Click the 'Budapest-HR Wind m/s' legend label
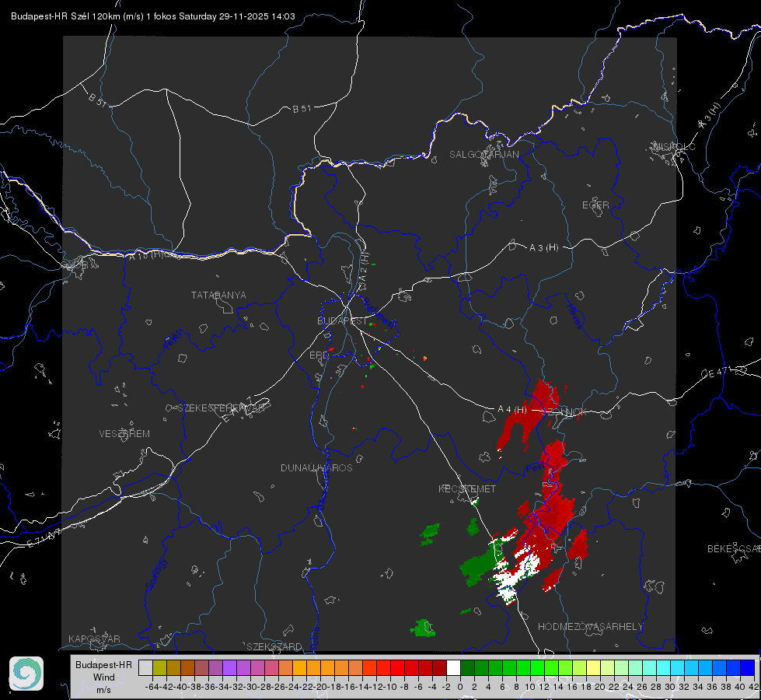The image size is (761, 700). point(104,677)
